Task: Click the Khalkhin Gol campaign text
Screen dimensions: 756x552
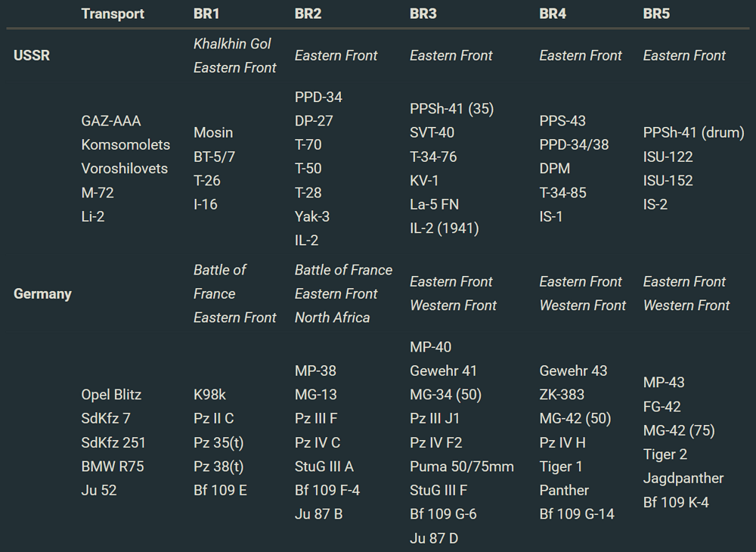Action: 232,44
